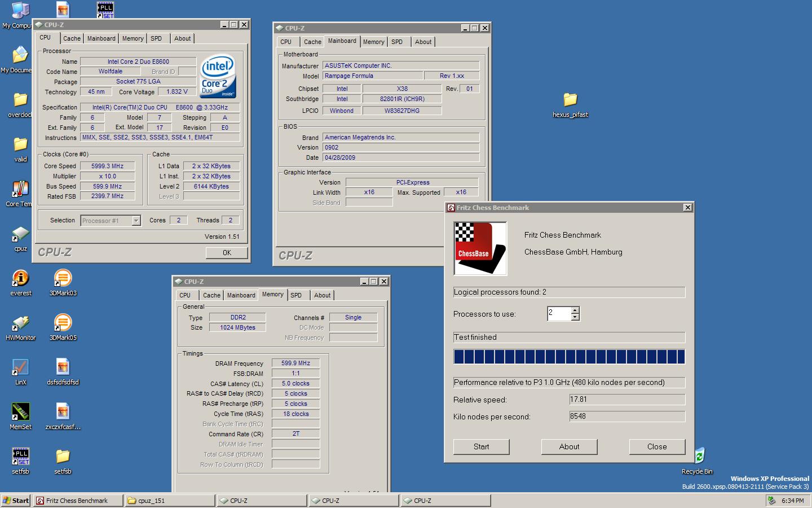Image resolution: width=812 pixels, height=508 pixels.
Task: Click the Processors to use input field
Action: [559, 314]
